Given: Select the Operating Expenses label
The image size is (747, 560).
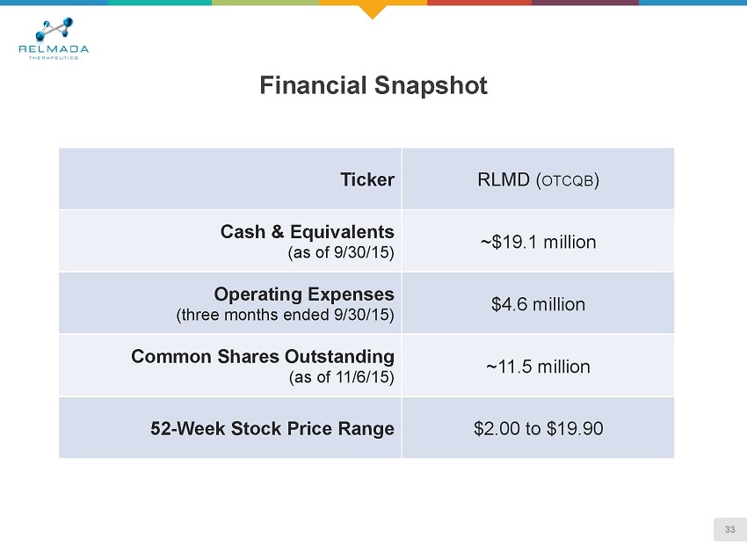Looking at the screenshot, I should click(x=306, y=294).
